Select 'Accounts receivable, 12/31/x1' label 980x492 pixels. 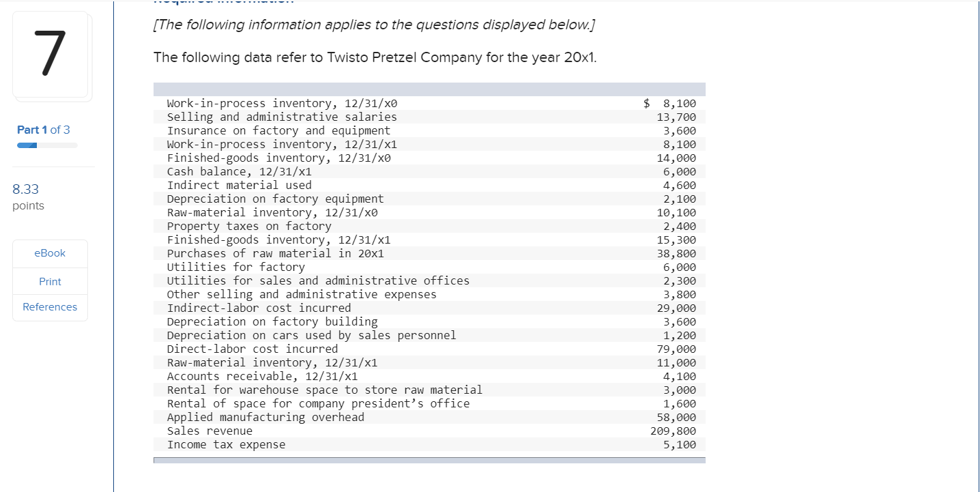tap(262, 376)
